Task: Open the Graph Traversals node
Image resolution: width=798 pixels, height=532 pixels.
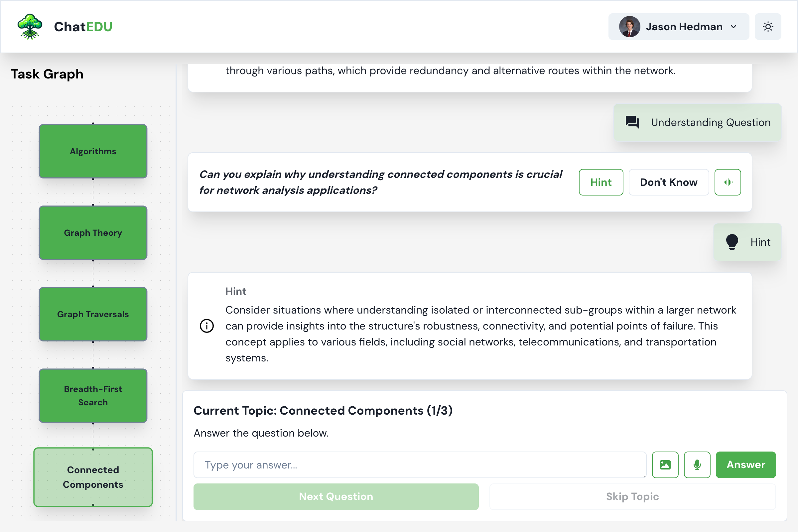Action: [93, 314]
